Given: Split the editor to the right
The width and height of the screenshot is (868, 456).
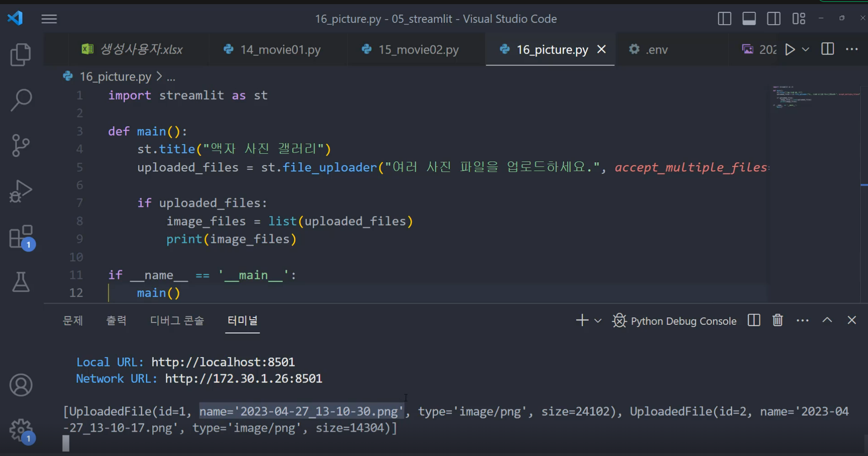Looking at the screenshot, I should [828, 49].
